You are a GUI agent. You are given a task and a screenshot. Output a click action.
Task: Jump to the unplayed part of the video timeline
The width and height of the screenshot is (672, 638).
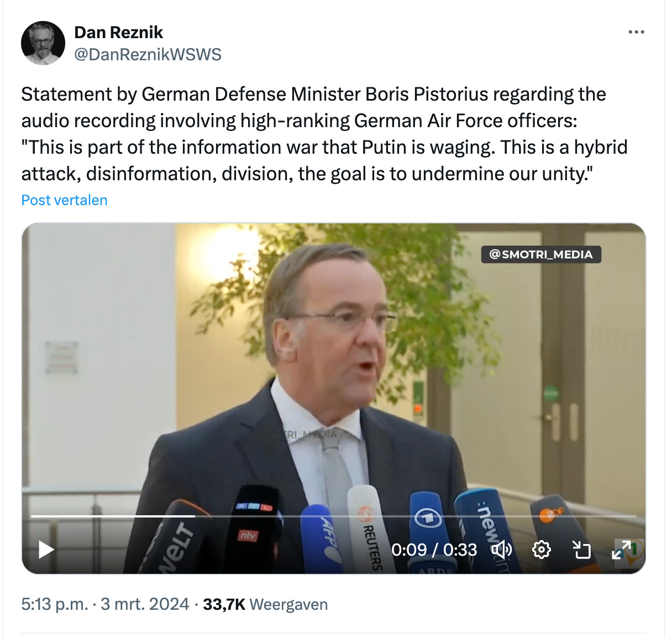coord(416,516)
